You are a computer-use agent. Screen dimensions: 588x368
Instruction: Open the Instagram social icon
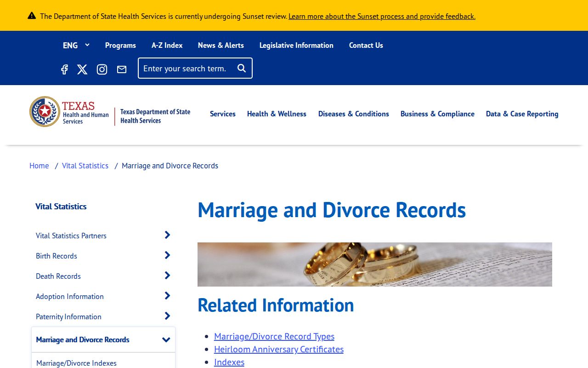(102, 69)
